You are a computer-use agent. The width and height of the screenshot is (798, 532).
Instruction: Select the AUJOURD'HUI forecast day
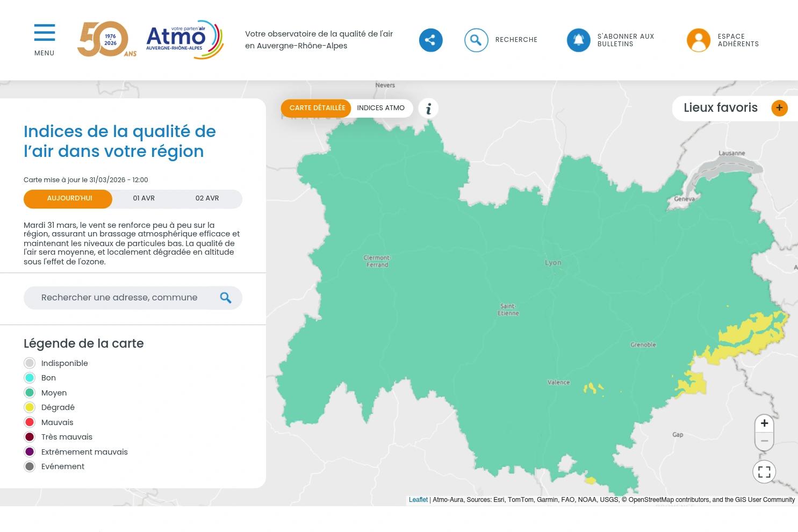(69, 198)
